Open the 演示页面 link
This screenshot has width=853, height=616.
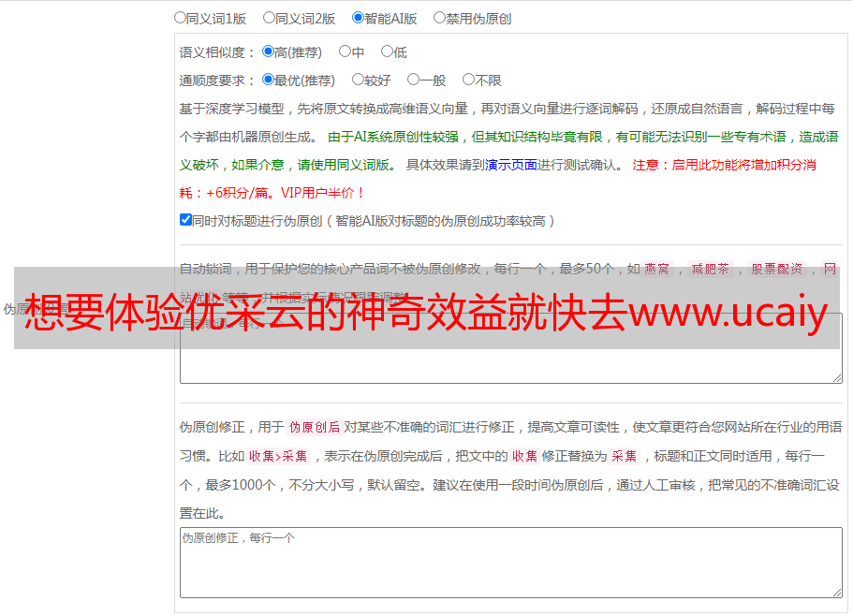pyautogui.click(x=511, y=165)
